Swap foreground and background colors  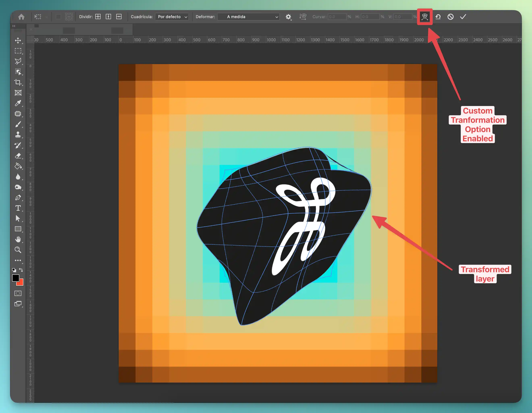(21, 270)
